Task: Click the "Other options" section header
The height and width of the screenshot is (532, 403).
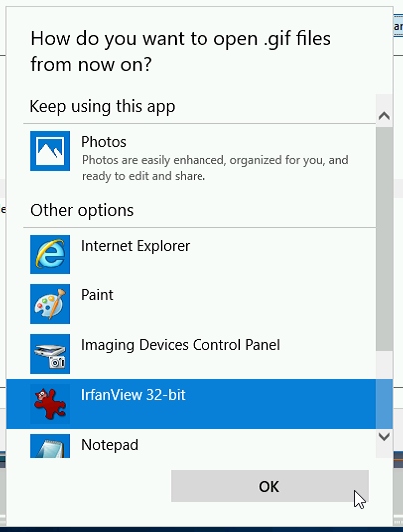Action: click(x=82, y=210)
